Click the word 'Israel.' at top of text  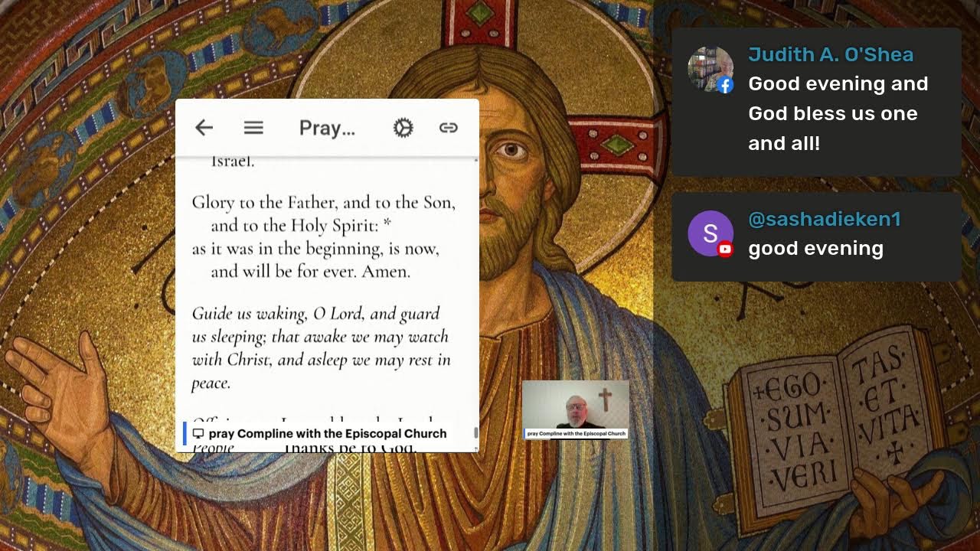[x=233, y=161]
